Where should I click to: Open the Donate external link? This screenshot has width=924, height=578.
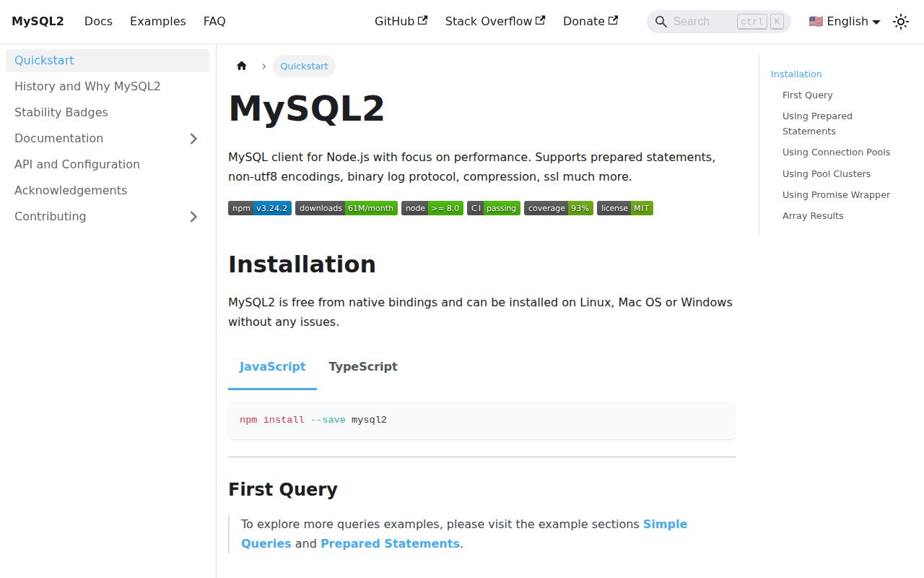click(590, 22)
